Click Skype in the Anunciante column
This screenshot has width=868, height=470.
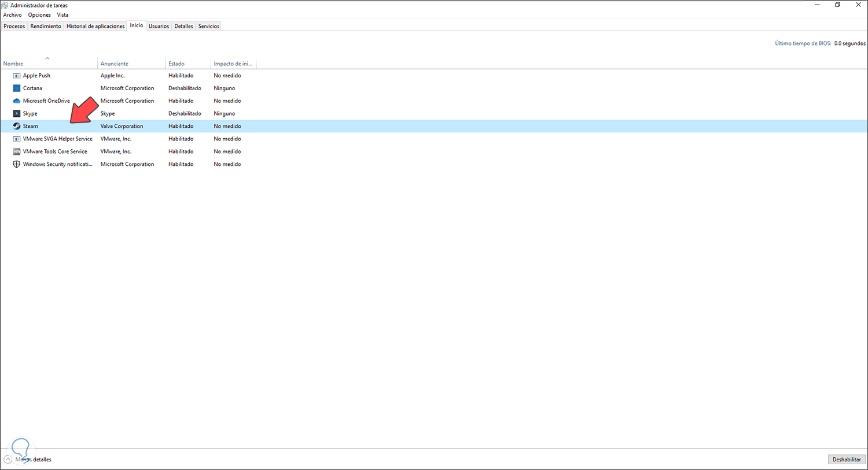(108, 114)
